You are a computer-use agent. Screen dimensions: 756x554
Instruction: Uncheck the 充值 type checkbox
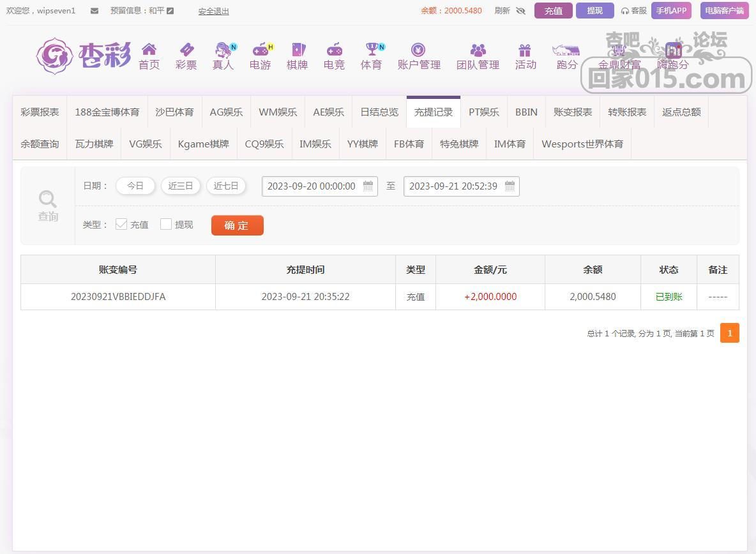pyautogui.click(x=121, y=224)
